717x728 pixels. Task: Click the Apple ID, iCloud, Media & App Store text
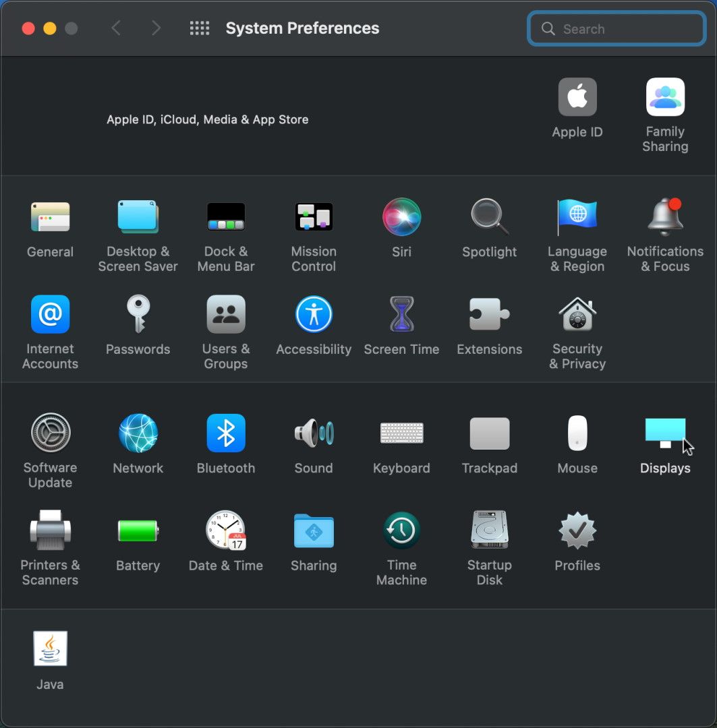pyautogui.click(x=208, y=119)
